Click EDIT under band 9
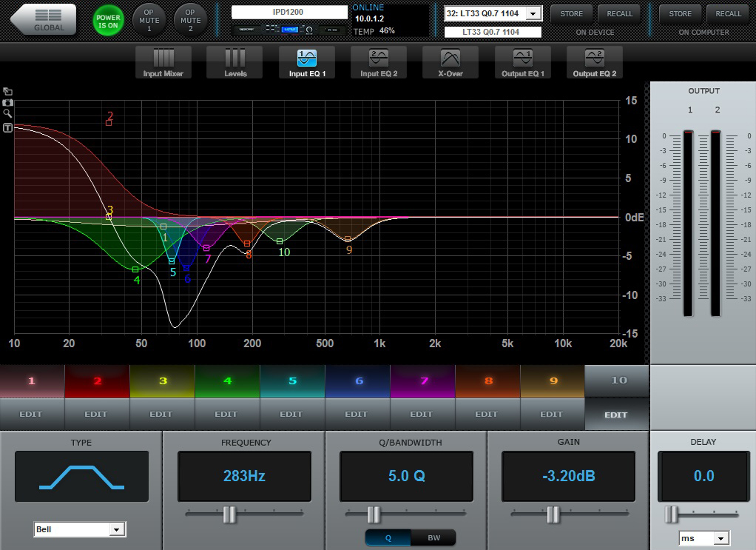Screen dimensions: 756x550 [x=553, y=414]
